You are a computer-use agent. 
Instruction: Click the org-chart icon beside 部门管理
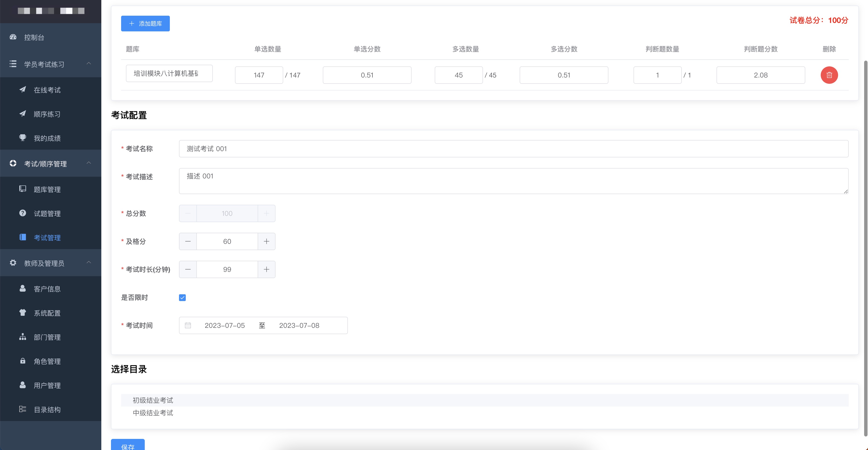(23, 336)
